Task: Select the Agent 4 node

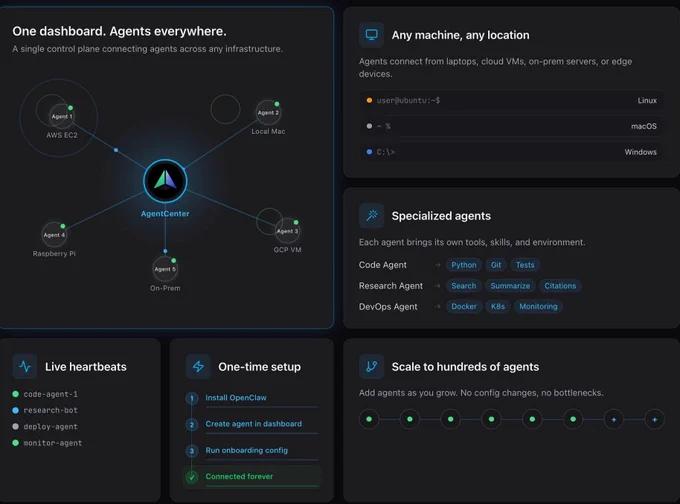Action: (x=54, y=235)
